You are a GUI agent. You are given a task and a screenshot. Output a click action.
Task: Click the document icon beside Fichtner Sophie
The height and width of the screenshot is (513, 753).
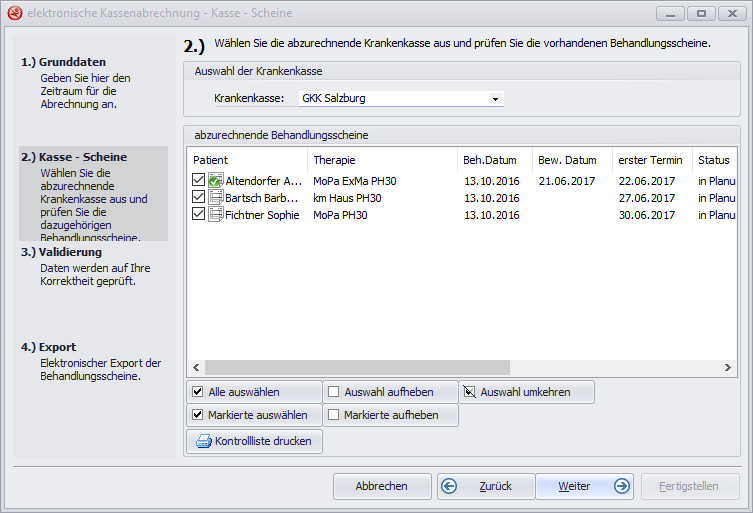tap(215, 215)
